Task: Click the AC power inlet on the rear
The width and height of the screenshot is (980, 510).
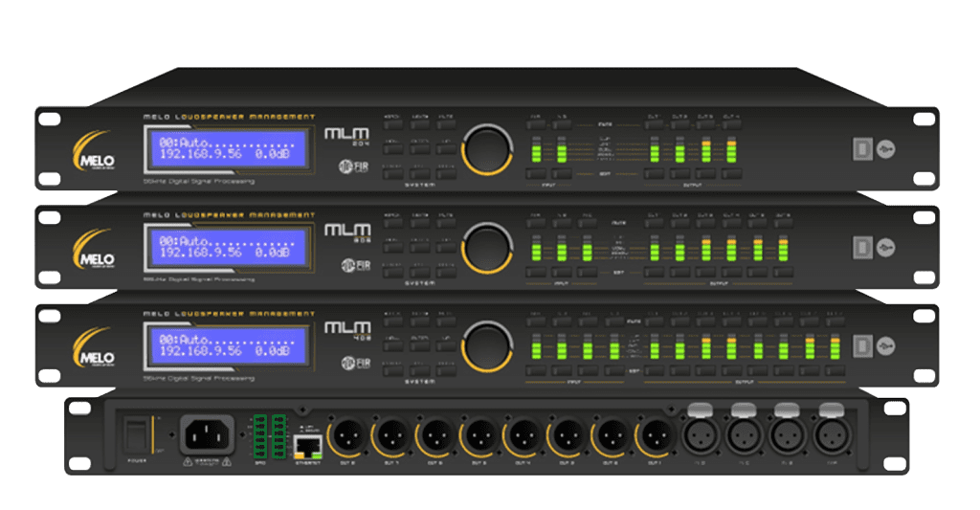Action: pos(207,434)
